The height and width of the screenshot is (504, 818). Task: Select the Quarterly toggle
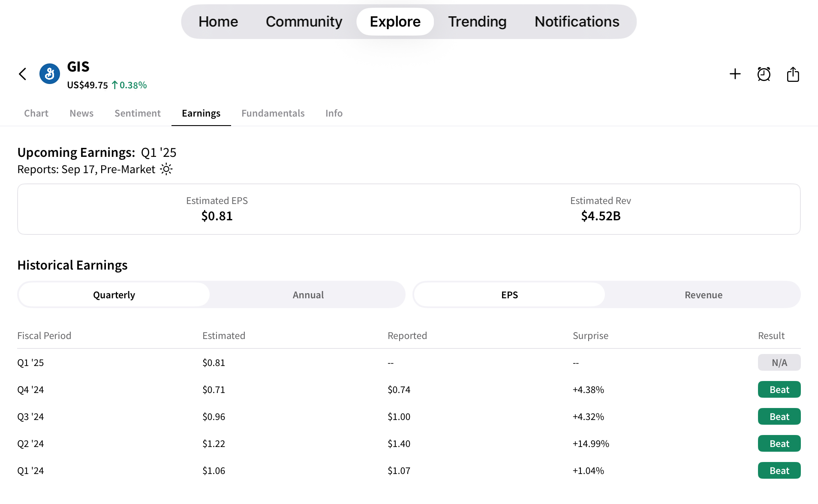tap(114, 295)
